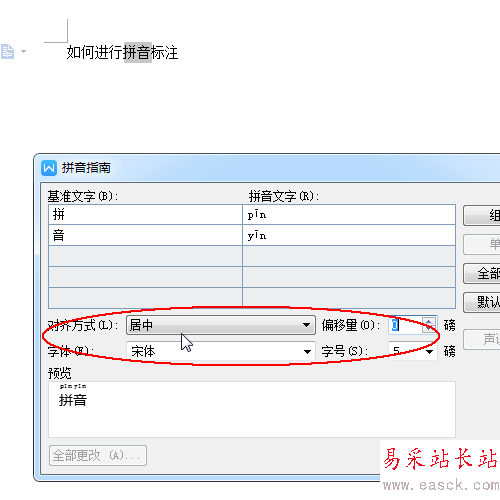Viewport: 500px width, 500px height.
Task: Click the 拼音文字 (R) label
Action: [x=284, y=196]
